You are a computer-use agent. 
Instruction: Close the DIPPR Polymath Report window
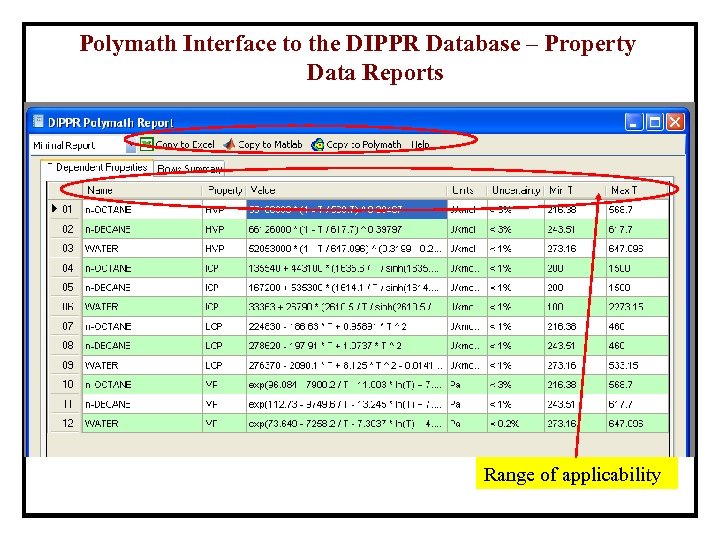tap(675, 122)
